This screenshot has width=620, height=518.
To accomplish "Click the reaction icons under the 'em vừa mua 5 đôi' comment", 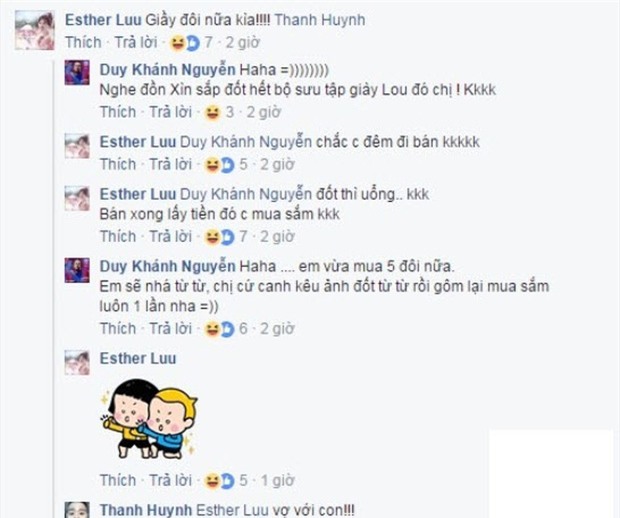I will (x=219, y=329).
